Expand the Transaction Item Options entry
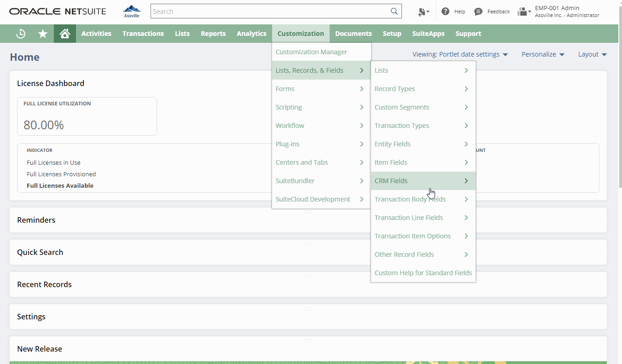 [423, 236]
